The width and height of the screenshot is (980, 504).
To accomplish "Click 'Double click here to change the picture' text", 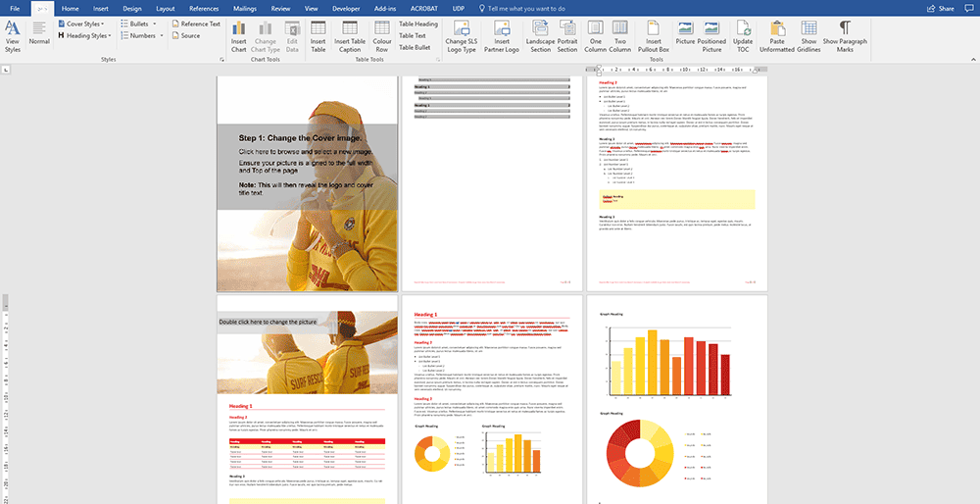I will 269,322.
